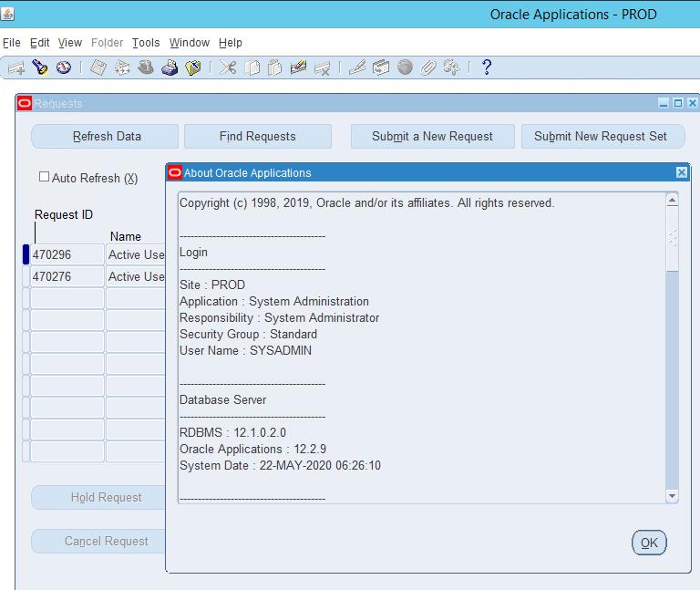Open the greyed Folder menu
The image size is (700, 590).
pos(108,43)
